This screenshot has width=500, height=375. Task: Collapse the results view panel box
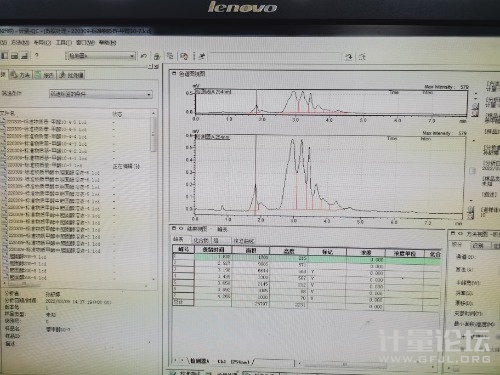(174, 229)
